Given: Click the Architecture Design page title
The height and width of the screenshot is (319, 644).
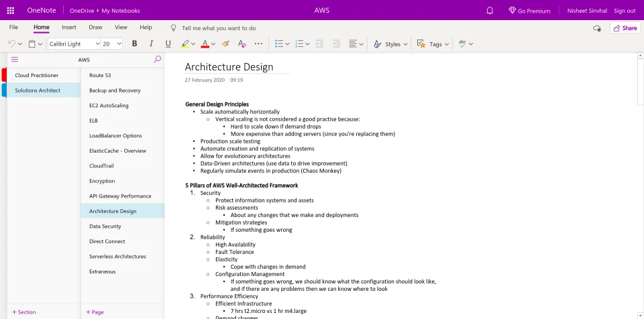Looking at the screenshot, I should point(229,67).
